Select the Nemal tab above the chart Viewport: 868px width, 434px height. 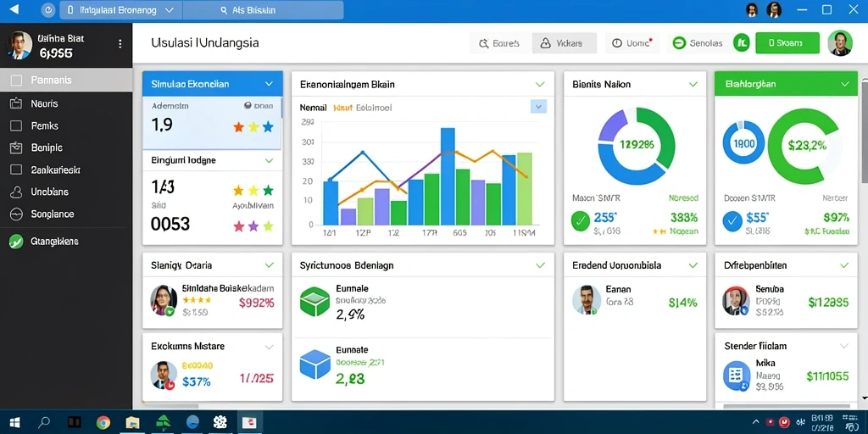[x=314, y=108]
